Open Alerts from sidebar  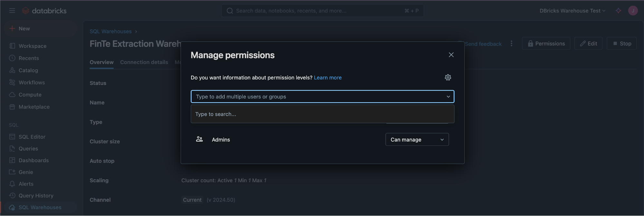tap(26, 184)
